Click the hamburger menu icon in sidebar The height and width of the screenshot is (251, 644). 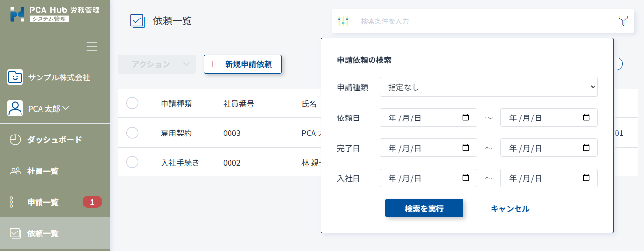(92, 46)
